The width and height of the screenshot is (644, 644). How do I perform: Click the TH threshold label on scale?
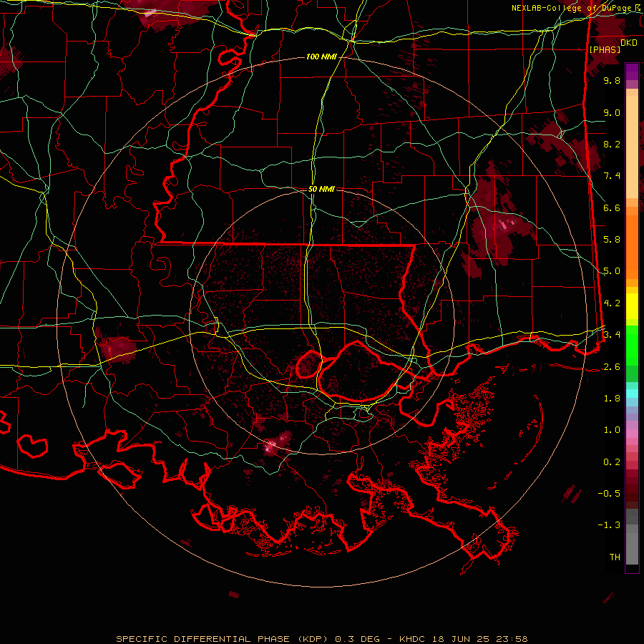615,557
